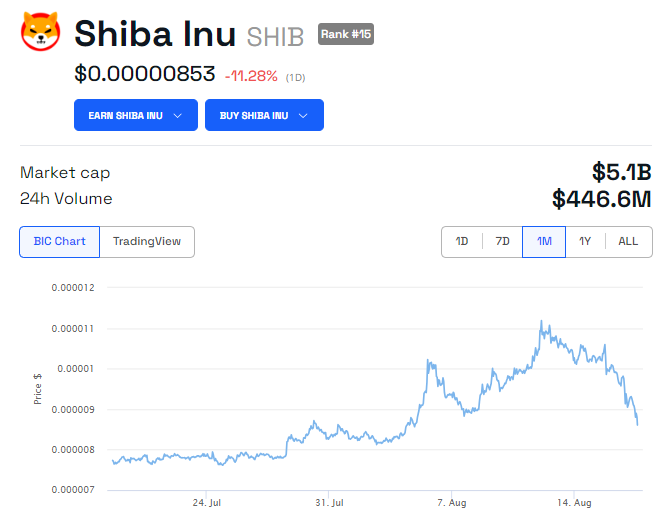This screenshot has height=522, width=670.
Task: Click the -11.28% price change indicator
Action: point(252,75)
